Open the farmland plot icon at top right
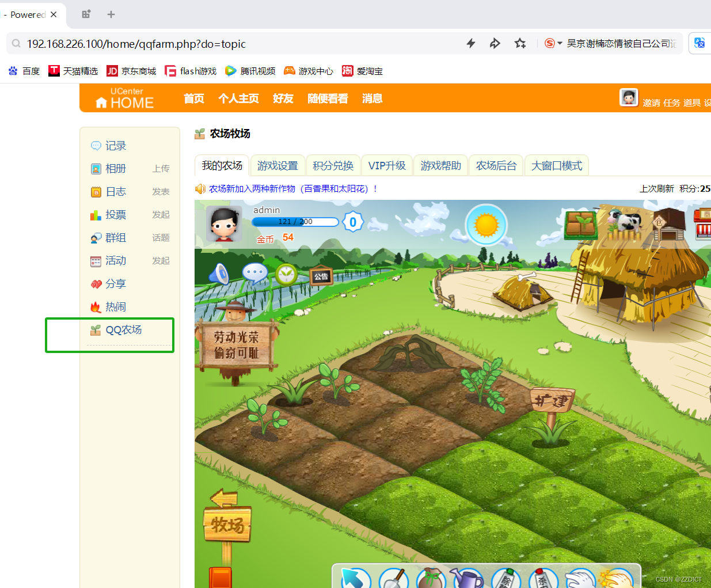Screen dimensions: 711x588 (x=581, y=224)
